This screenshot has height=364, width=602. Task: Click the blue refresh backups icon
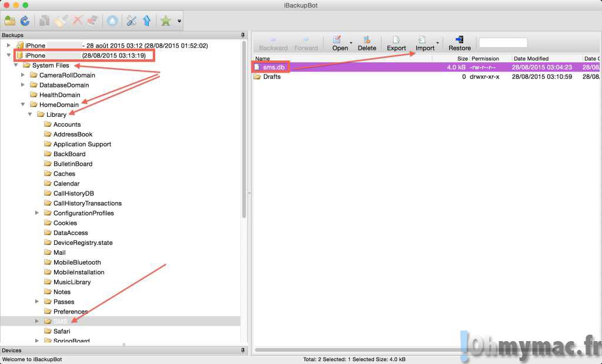click(x=25, y=21)
